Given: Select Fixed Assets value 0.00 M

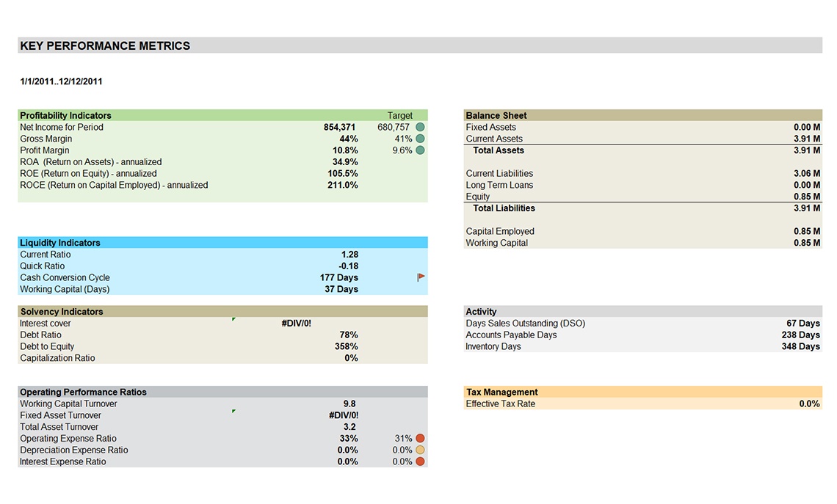Looking at the screenshot, I should click(807, 128).
